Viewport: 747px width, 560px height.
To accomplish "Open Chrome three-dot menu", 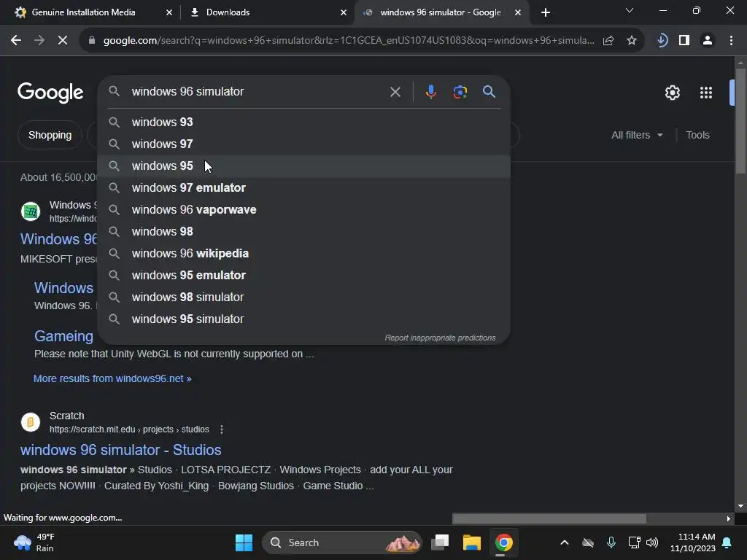I will (x=731, y=41).
